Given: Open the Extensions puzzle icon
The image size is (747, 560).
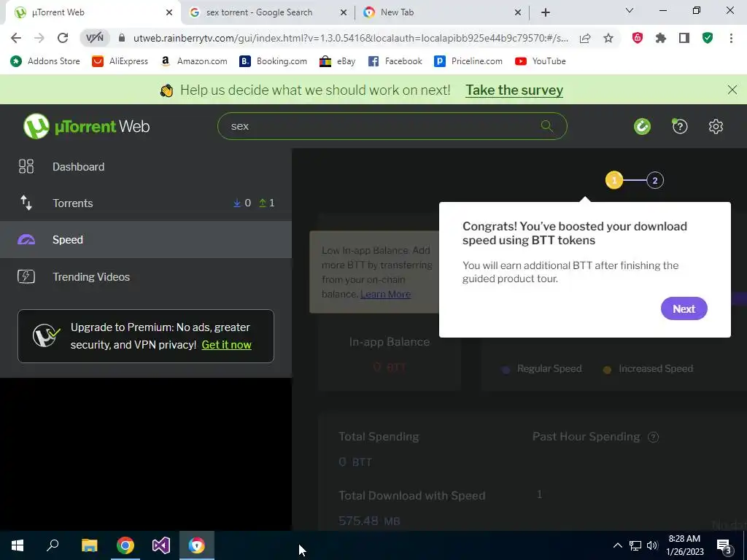Looking at the screenshot, I should [x=661, y=38].
